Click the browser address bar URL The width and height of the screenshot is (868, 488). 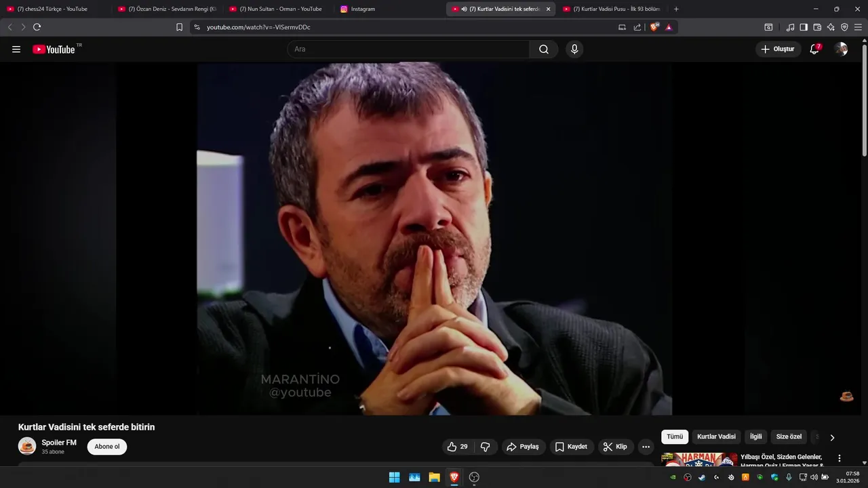pyautogui.click(x=258, y=27)
